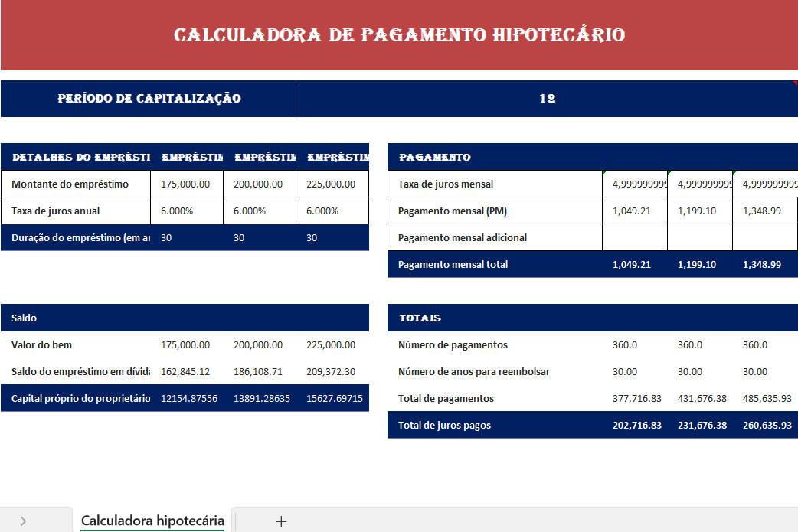798x532 pixels.
Task: Click the red comment marker on the capitalization cell
Action: (x=794, y=82)
